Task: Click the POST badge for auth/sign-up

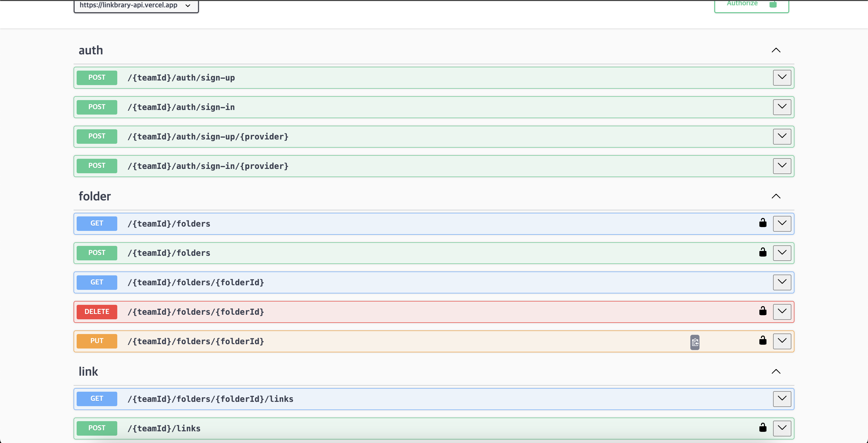Action: [97, 77]
